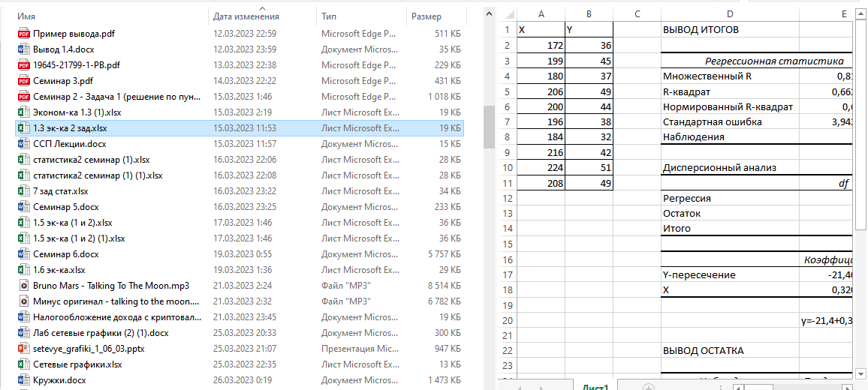The width and height of the screenshot is (868, 390).
Task: Click the 'ВЫВОД ОСТАТКА' cell
Action: click(730, 351)
